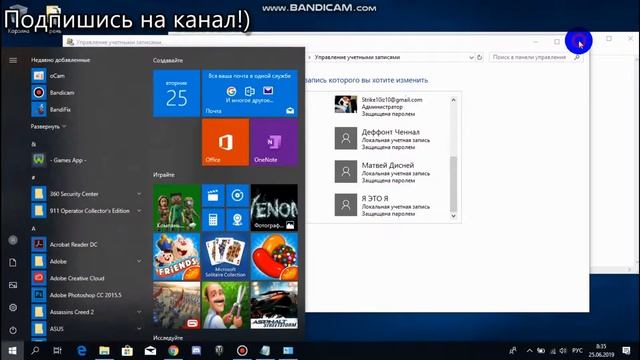
Task: Open the Candy Crush Saga tile
Action: click(x=274, y=257)
